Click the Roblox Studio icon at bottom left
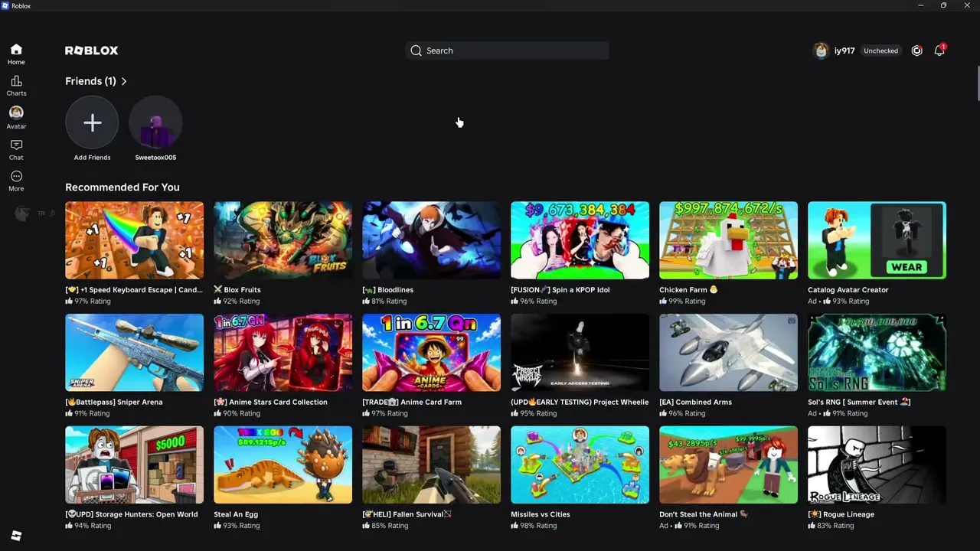The image size is (980, 551). tap(16, 536)
